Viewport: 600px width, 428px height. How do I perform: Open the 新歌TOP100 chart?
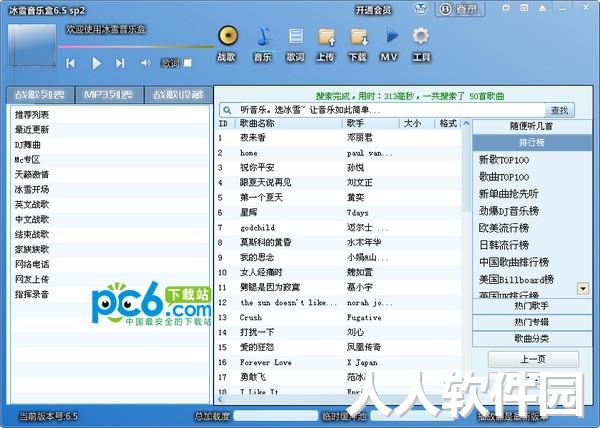(x=504, y=160)
